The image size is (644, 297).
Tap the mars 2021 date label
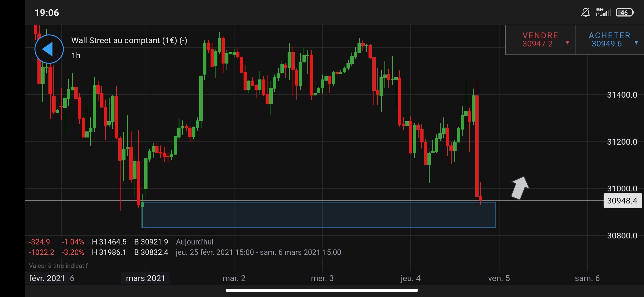point(145,278)
